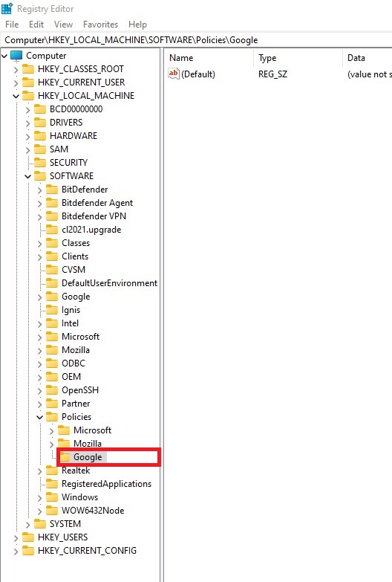Click the SOFTWARE folder icon
The width and height of the screenshot is (392, 582).
40,176
